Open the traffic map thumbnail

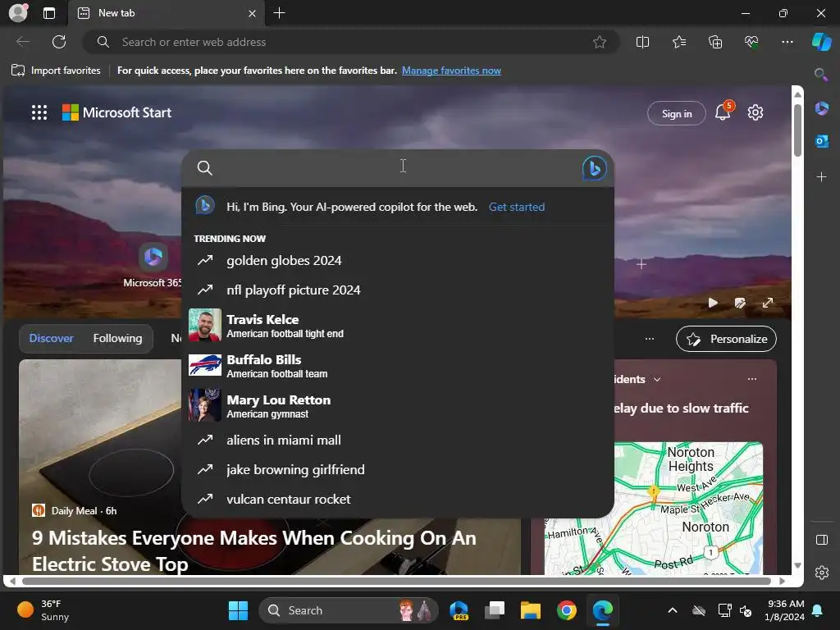[x=654, y=509]
